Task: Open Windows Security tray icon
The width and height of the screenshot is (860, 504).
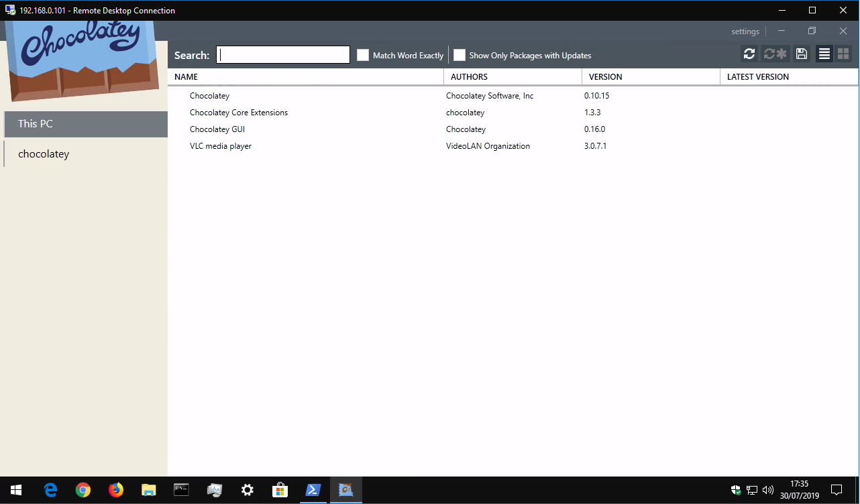Action: point(736,490)
